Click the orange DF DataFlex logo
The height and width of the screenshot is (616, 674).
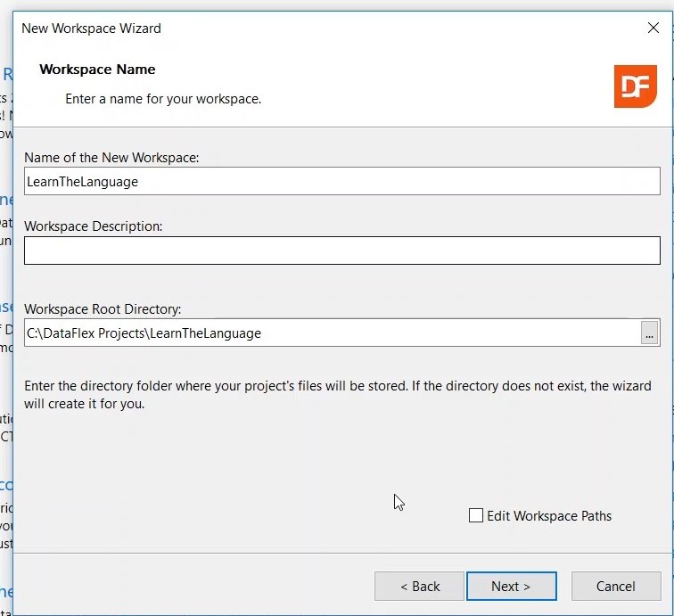[635, 86]
